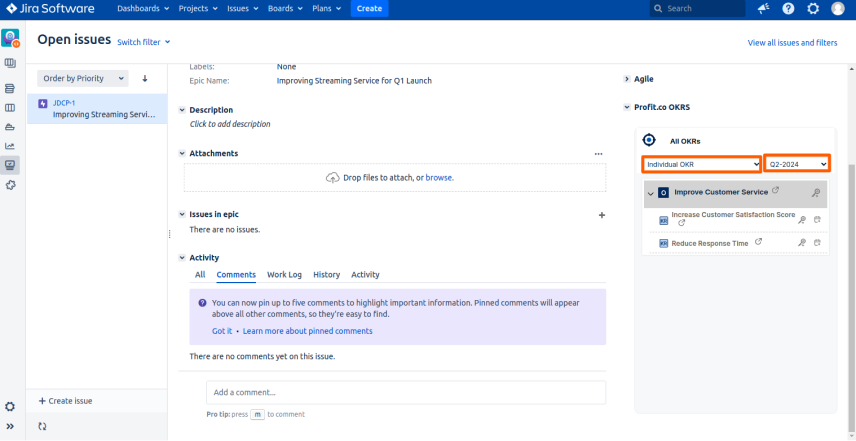The height and width of the screenshot is (441, 856).
Task: Open the board selector sidebar icon
Action: point(10,63)
